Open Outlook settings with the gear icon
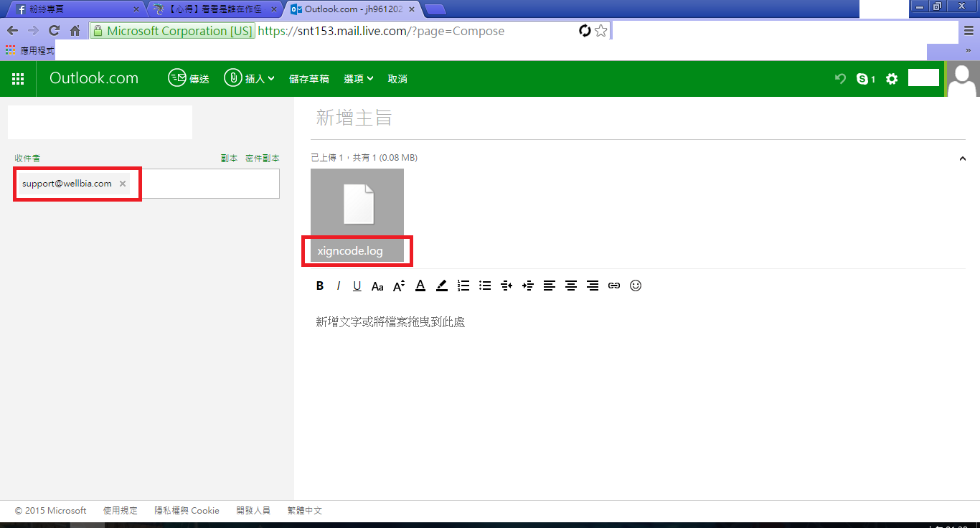980x528 pixels. coord(891,79)
